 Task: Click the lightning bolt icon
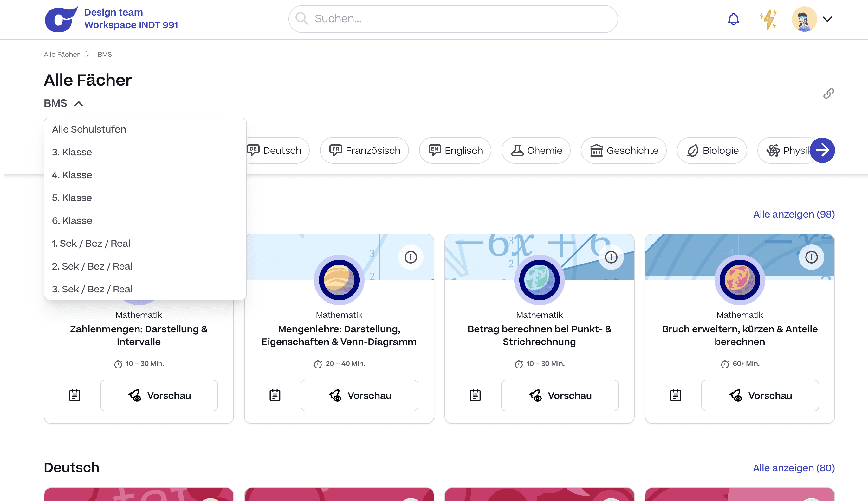(x=768, y=19)
